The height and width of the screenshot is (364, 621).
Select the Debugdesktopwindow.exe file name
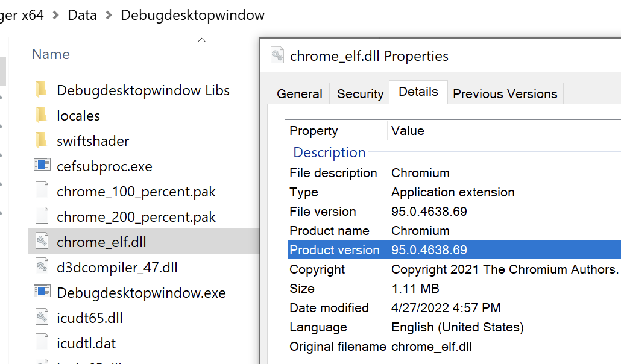[142, 293]
